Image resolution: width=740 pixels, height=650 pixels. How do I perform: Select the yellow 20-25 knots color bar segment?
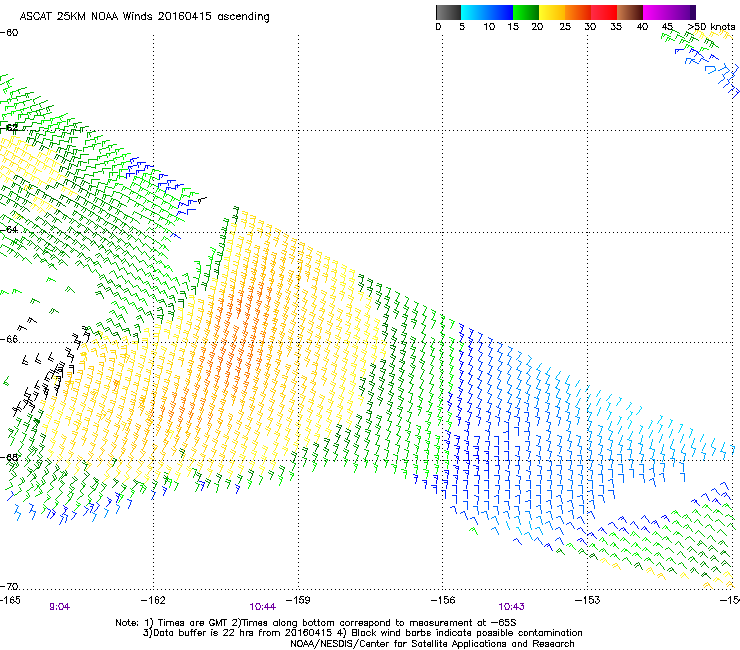[x=552, y=12]
